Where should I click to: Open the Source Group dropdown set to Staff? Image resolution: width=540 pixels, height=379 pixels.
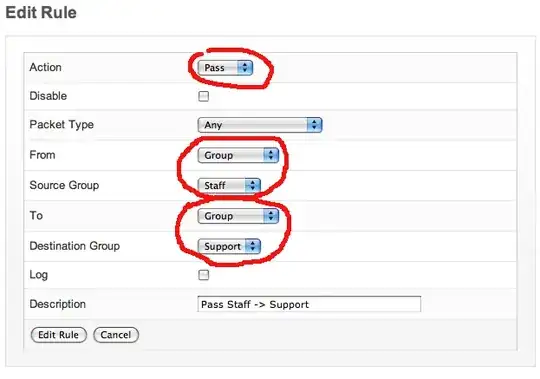pyautogui.click(x=229, y=186)
